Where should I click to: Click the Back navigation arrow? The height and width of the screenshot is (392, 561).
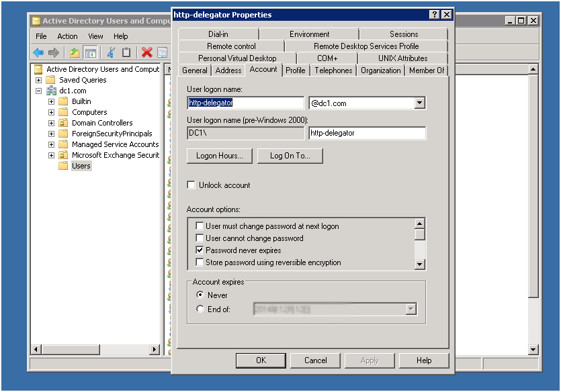coord(38,52)
